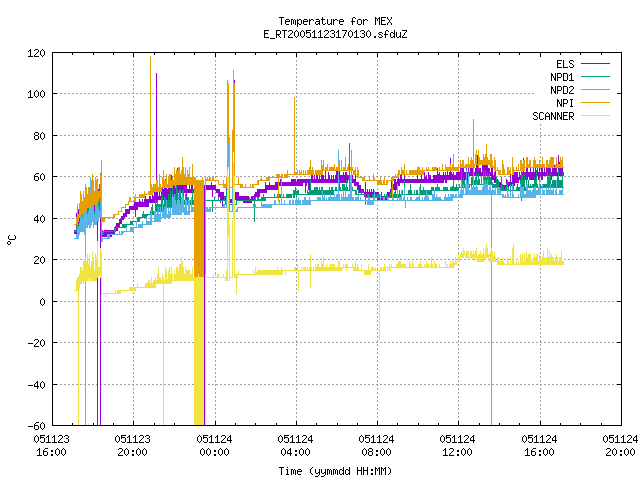Click the y-axis tick label 40

[x=40, y=219]
